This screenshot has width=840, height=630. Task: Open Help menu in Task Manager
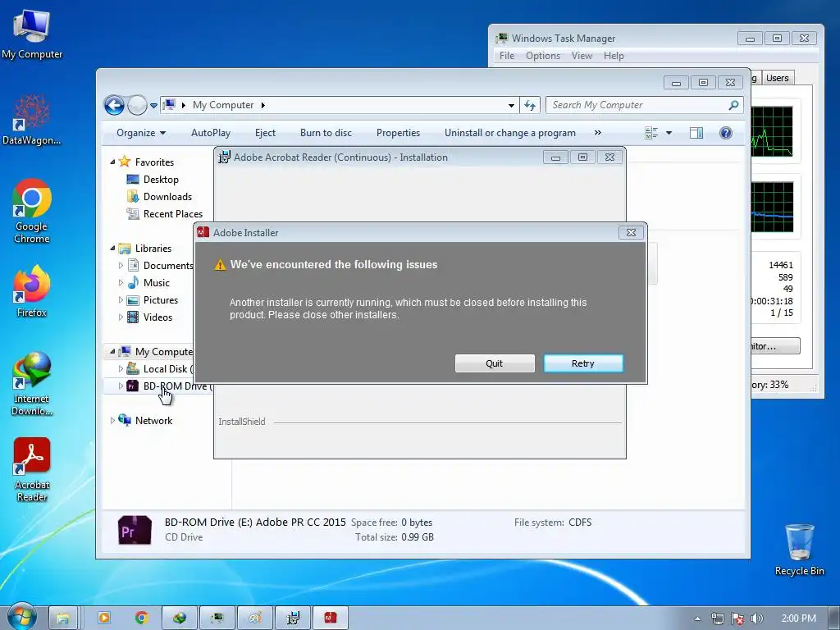tap(614, 56)
